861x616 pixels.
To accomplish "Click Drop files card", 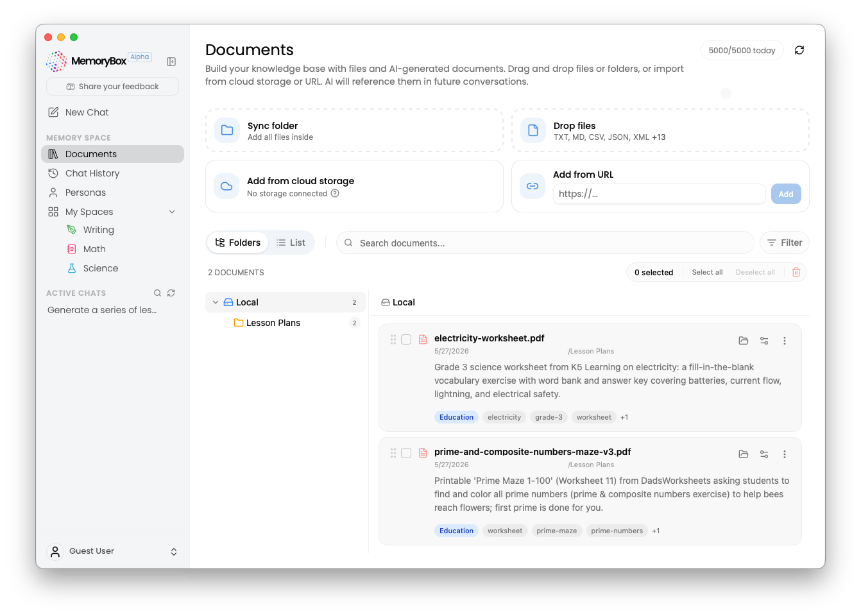I will coord(660,130).
